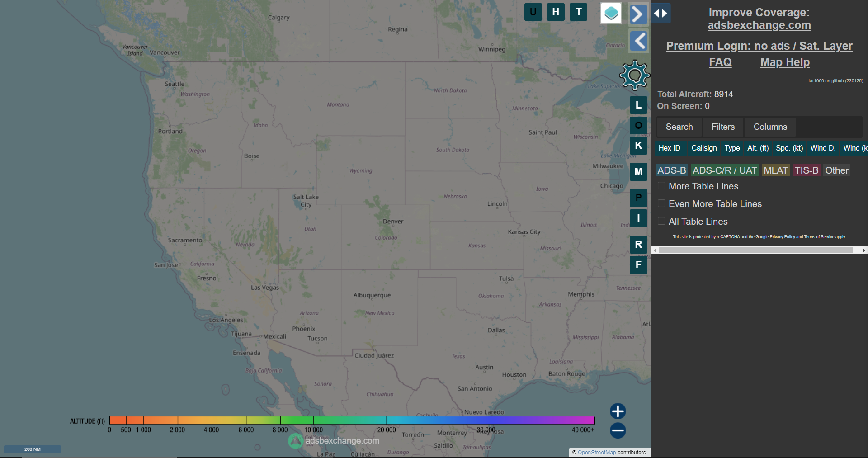This screenshot has width=868, height=458.
Task: Toggle the O button on map
Action: point(638,125)
